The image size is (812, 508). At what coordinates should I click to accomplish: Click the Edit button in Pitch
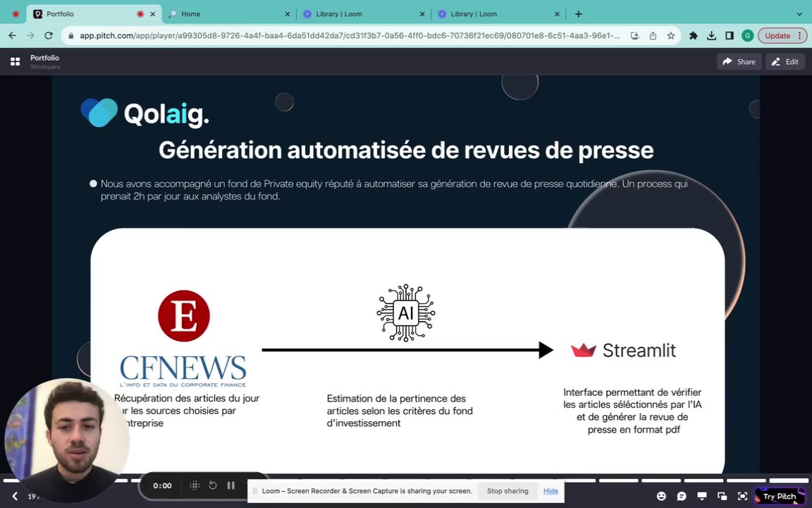coord(785,61)
